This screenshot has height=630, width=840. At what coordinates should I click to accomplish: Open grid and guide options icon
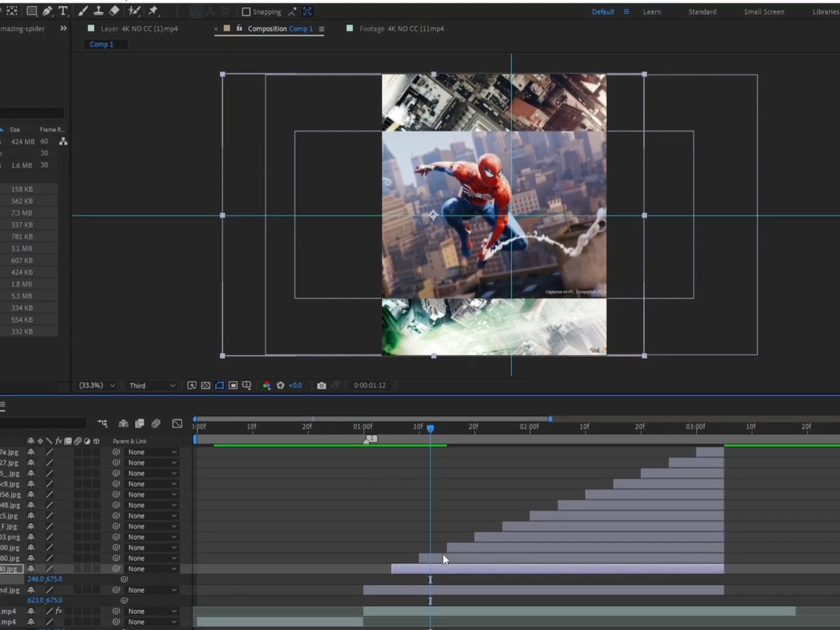[x=247, y=385]
